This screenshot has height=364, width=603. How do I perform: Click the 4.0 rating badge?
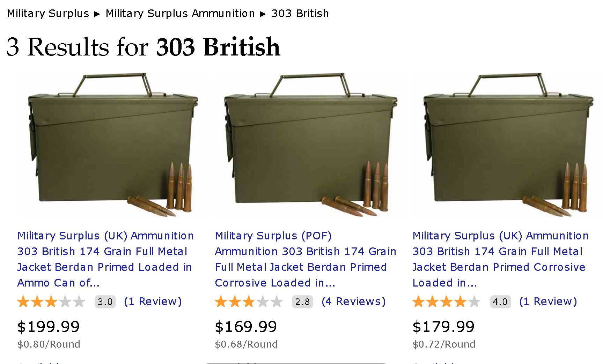click(x=500, y=302)
